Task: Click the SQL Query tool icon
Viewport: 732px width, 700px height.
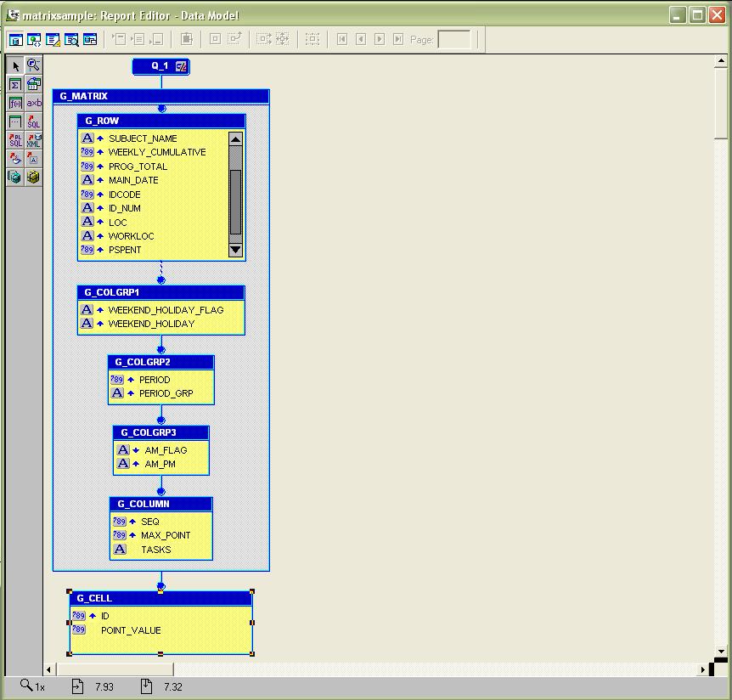Action: [x=33, y=121]
